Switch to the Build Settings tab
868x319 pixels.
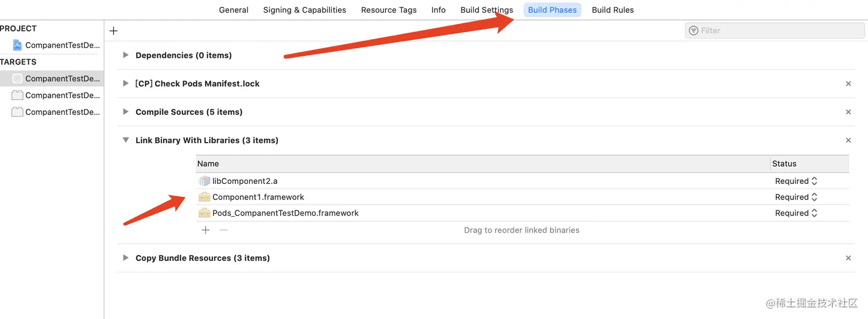[x=486, y=10]
